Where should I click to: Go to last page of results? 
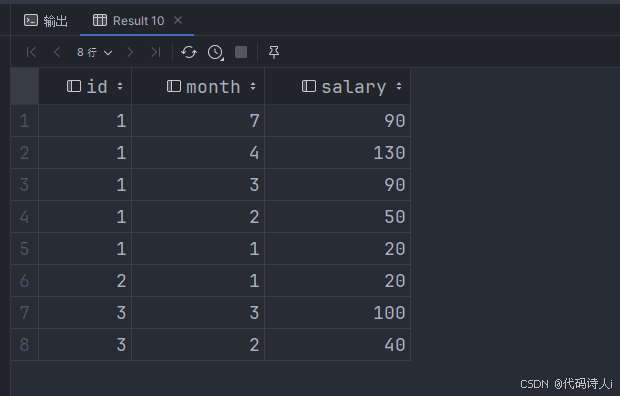[156, 52]
